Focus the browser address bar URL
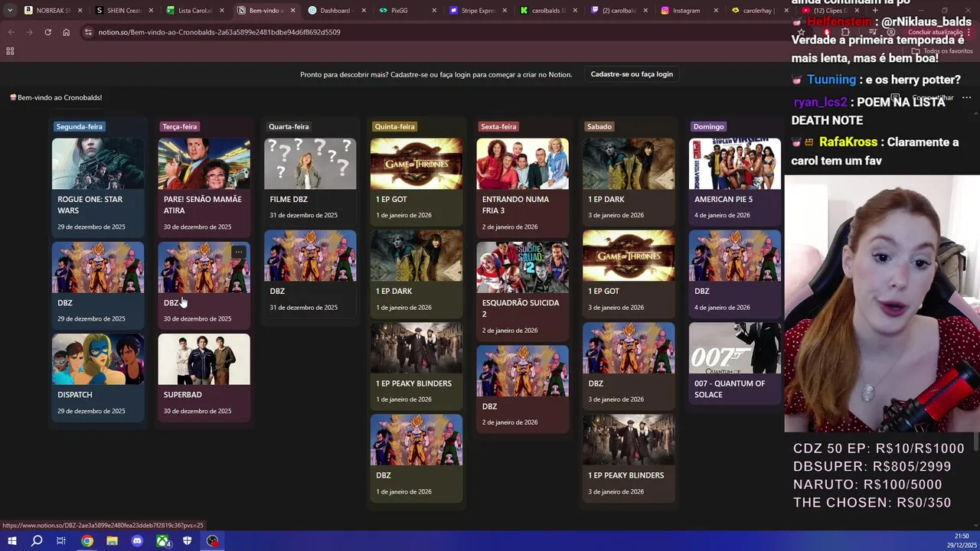This screenshot has width=980, height=551. (x=219, y=32)
